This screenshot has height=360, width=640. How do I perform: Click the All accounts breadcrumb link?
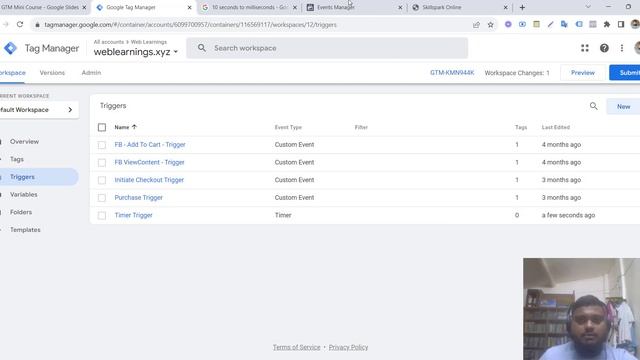pos(109,42)
